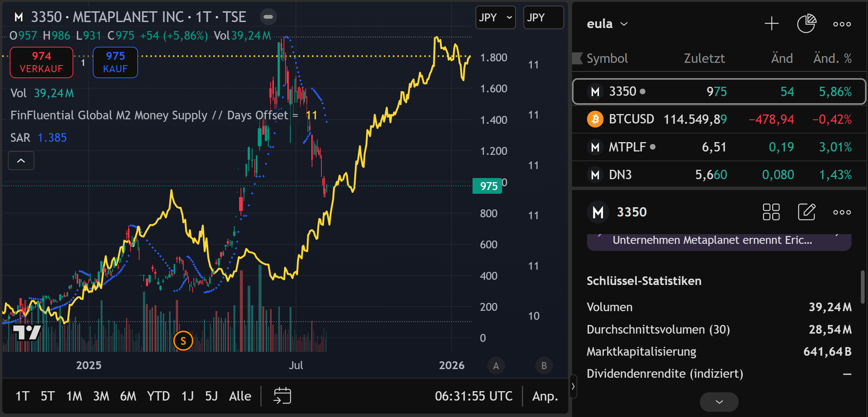Click the Anp. adjustment button
Viewport: 868px width, 417px height.
point(545,396)
